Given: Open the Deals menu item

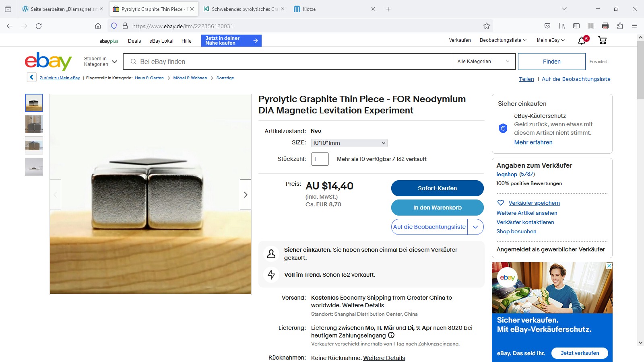Looking at the screenshot, I should pyautogui.click(x=134, y=41).
